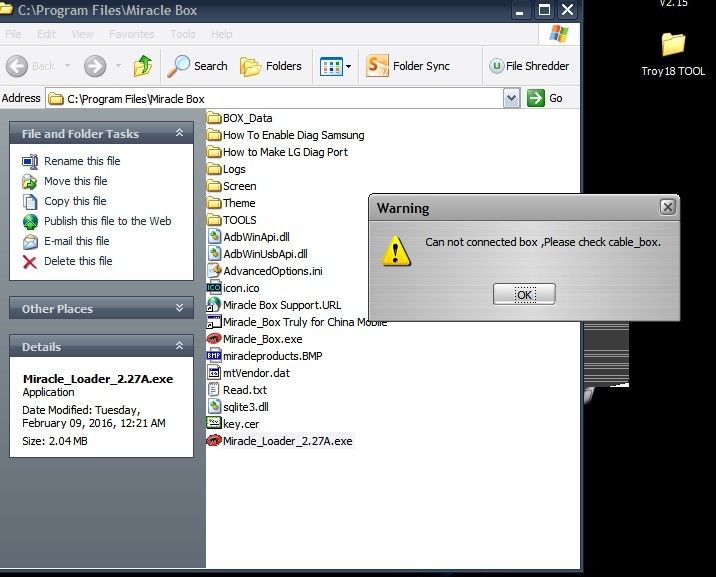Image resolution: width=716 pixels, height=577 pixels.
Task: Select Miracle Box Support.URL shortcut icon
Action: (214, 305)
